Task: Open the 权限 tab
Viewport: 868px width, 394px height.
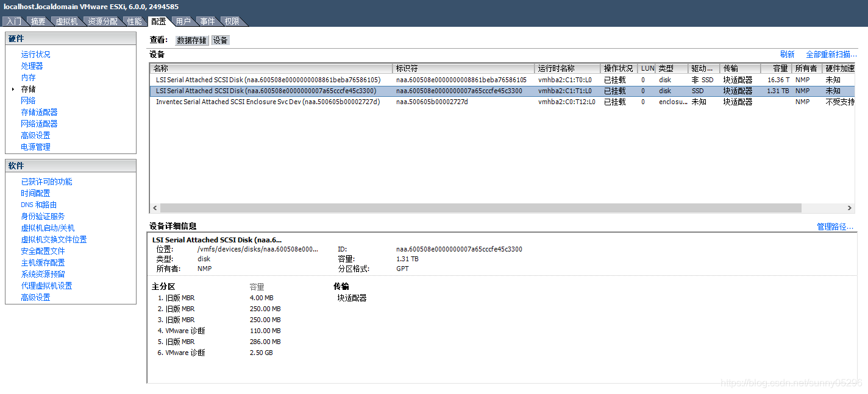Action: point(232,21)
